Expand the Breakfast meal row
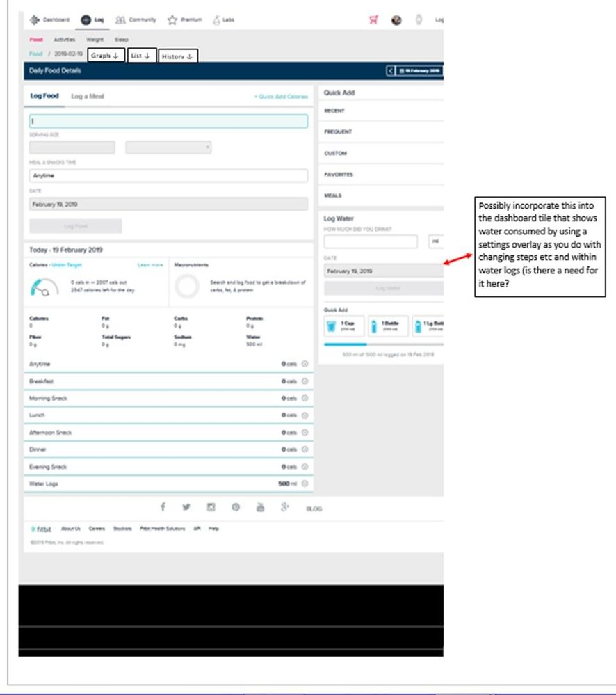 305,381
